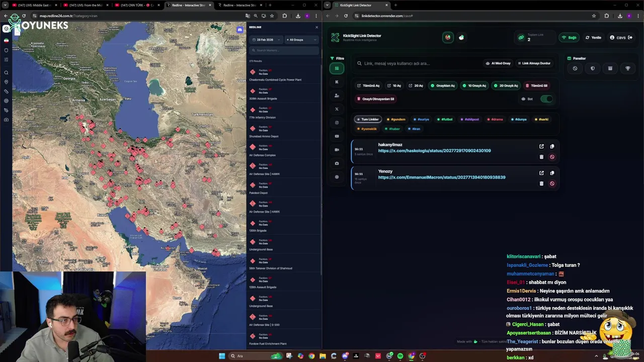
Task: Toggle AI Mod Onay
Action: pyautogui.click(x=498, y=63)
